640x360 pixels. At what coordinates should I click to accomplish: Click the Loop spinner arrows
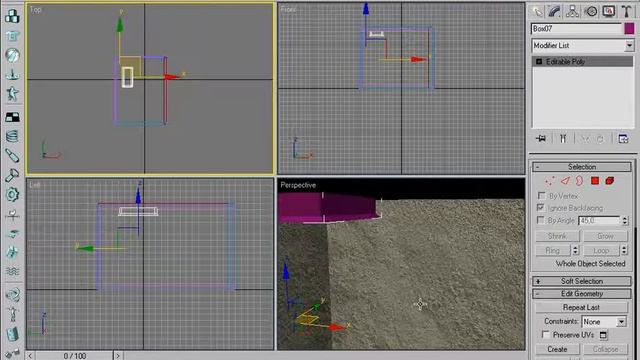pos(624,250)
